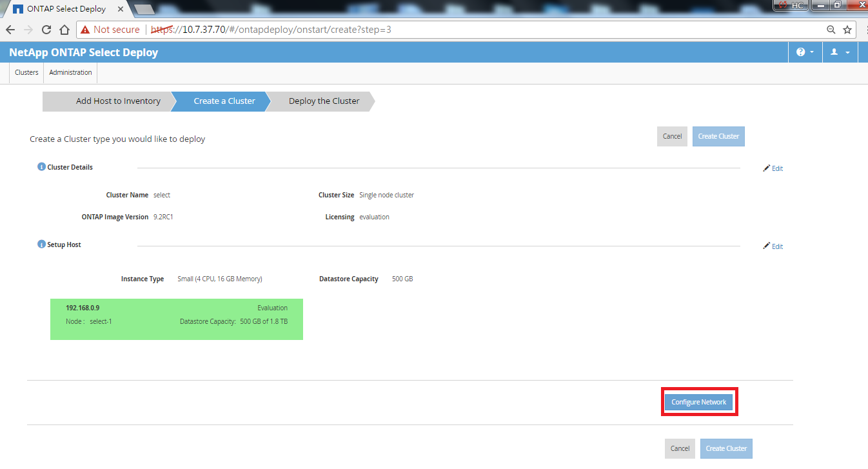The image size is (868, 469).
Task: Click the Single node cluster value
Action: pos(386,195)
